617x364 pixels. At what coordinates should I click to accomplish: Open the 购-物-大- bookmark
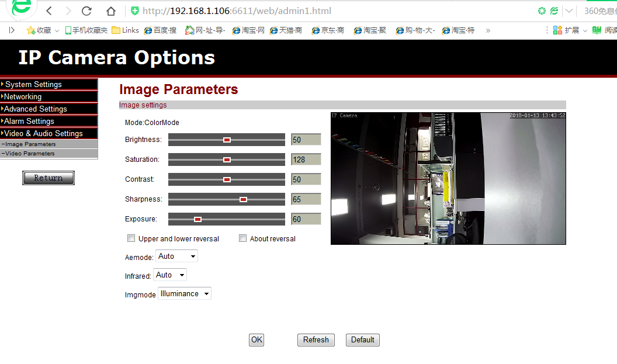click(x=415, y=30)
